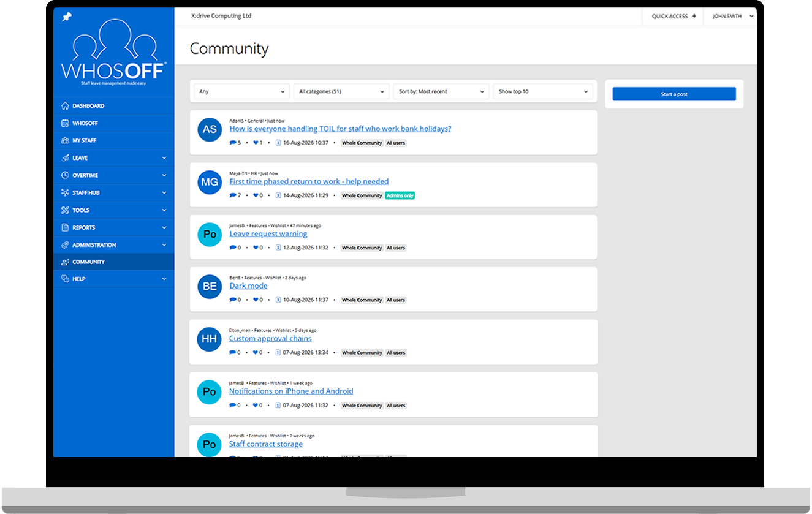
Task: Go to Dashboard in sidebar
Action: (113, 106)
